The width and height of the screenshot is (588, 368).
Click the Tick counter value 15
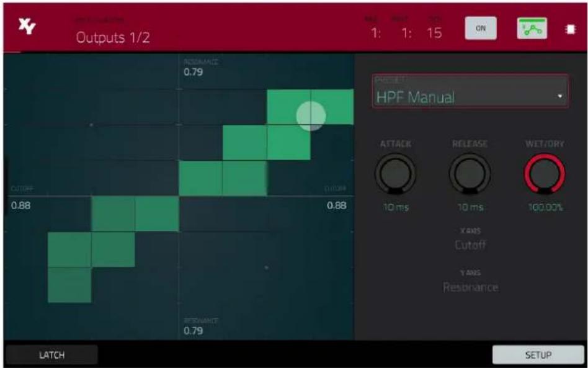pyautogui.click(x=435, y=33)
